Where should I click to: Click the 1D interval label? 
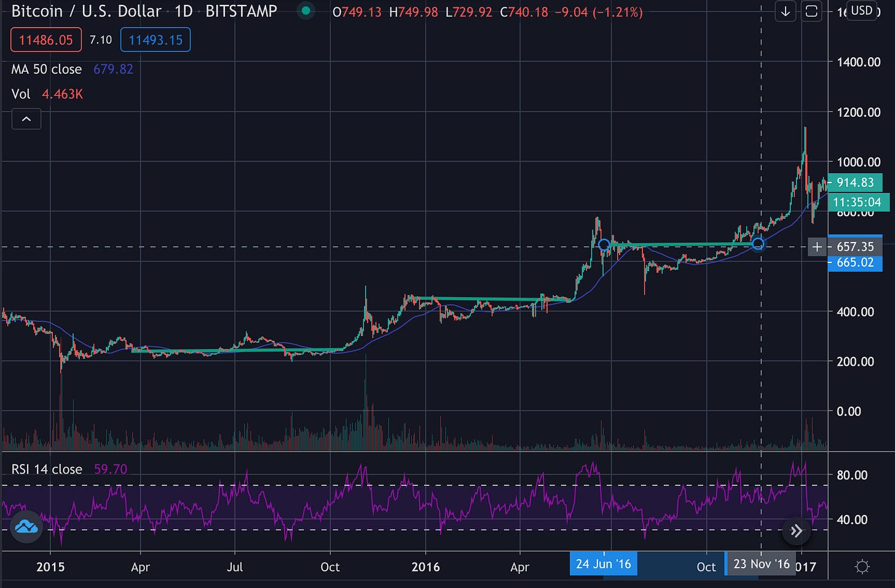click(184, 11)
